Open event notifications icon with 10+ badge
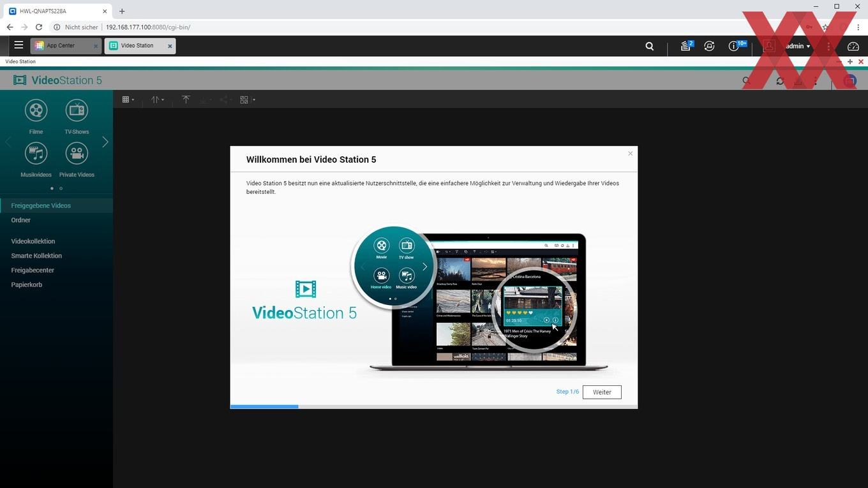Image resolution: width=868 pixels, height=488 pixels. [737, 46]
